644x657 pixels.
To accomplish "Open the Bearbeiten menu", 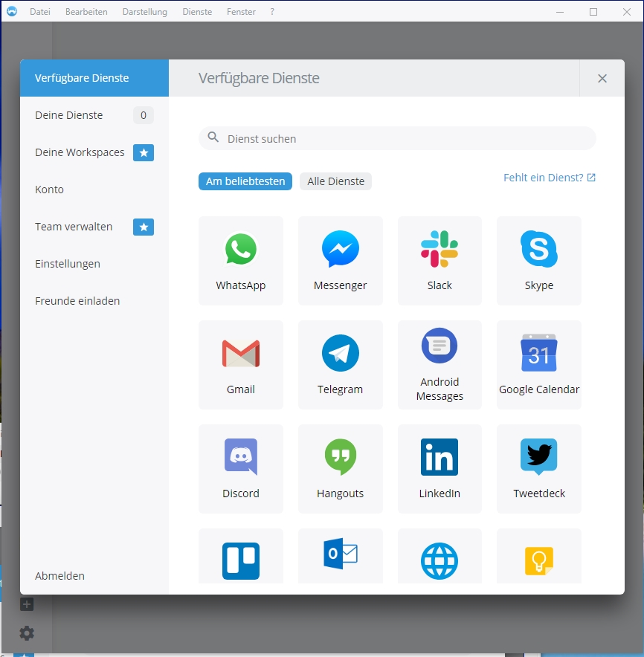I will (x=86, y=12).
